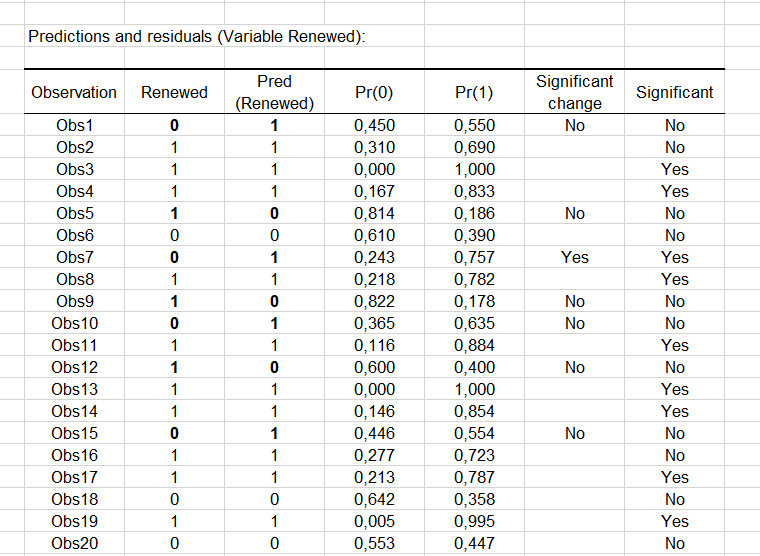
Task: Click the Pr(1) value 0,690
Action: pos(475,148)
